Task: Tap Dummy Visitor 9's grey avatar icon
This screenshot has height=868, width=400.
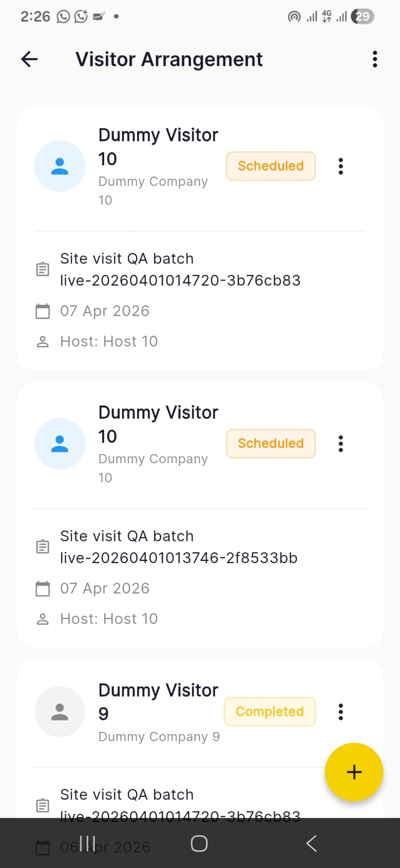Action: pos(60,711)
